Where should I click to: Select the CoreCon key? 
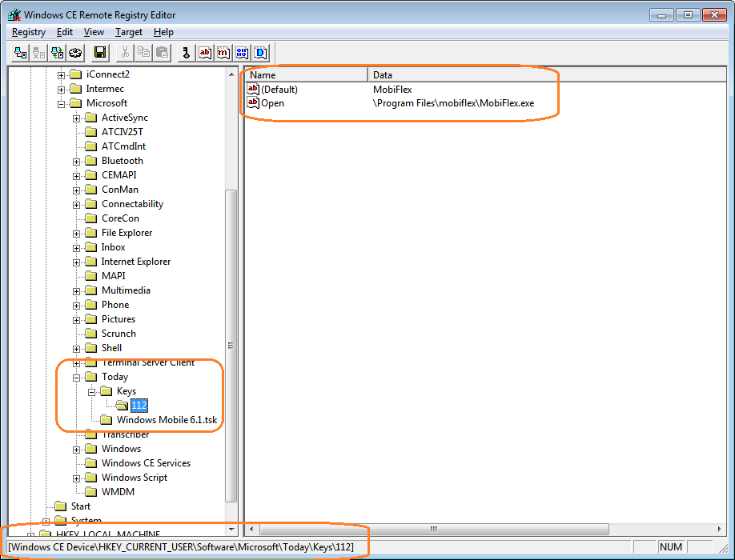tap(120, 218)
